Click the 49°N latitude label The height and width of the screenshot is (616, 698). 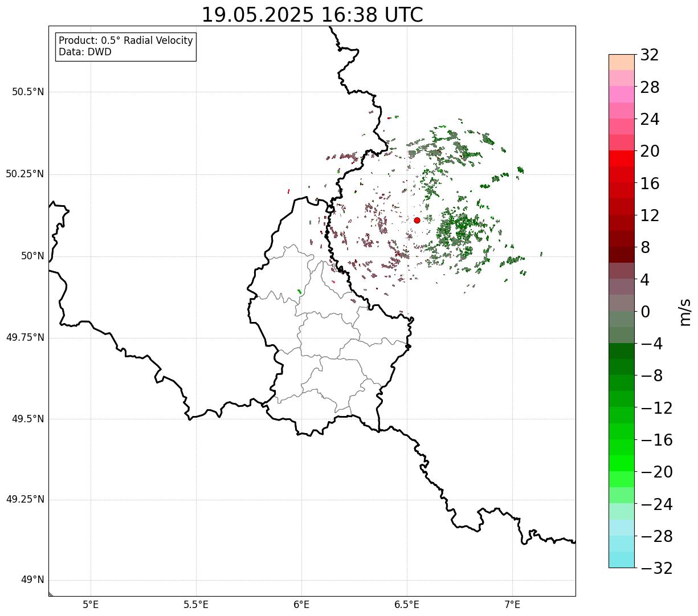(32, 580)
